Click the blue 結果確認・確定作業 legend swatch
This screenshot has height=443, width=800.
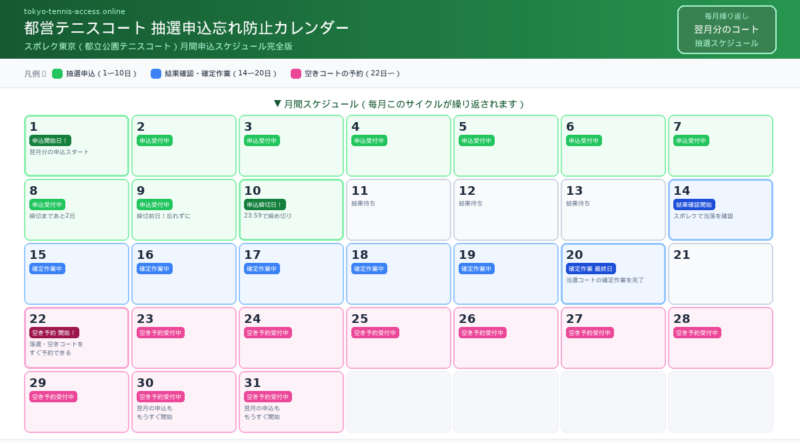[x=156, y=73]
